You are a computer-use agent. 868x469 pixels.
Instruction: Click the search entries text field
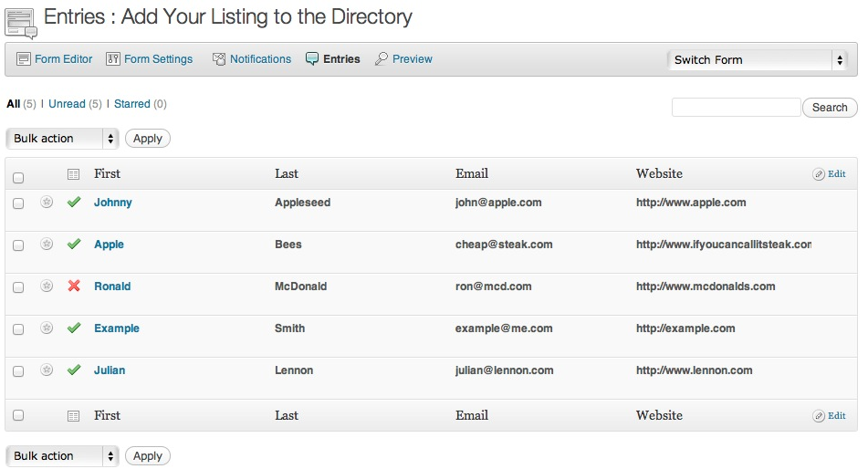pos(736,108)
